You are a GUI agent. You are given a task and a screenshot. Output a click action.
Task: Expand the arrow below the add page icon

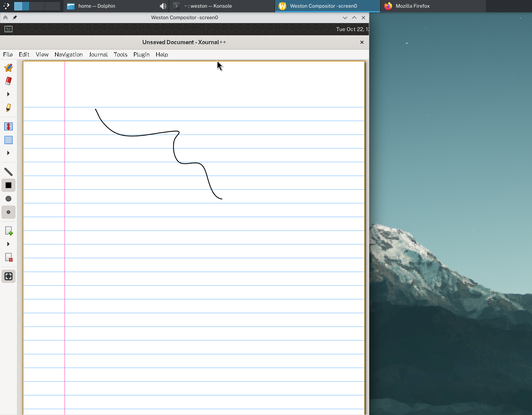(8, 244)
